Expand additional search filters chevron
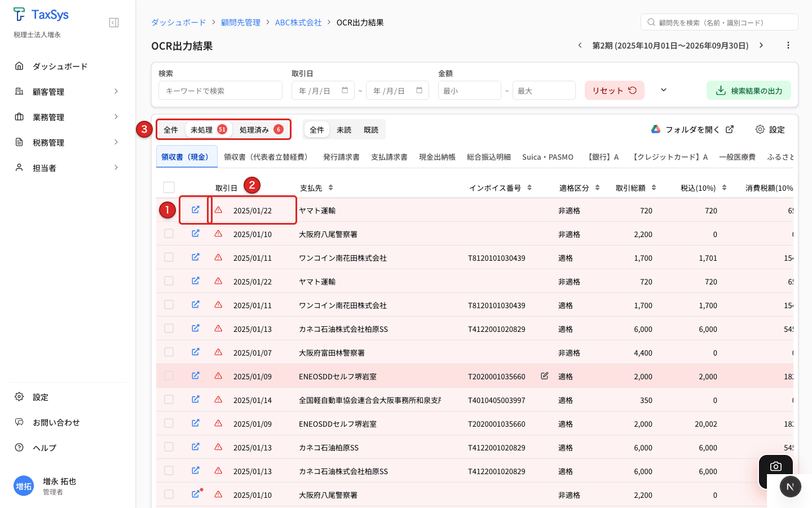Viewport: 812px width, 508px height. click(x=664, y=90)
